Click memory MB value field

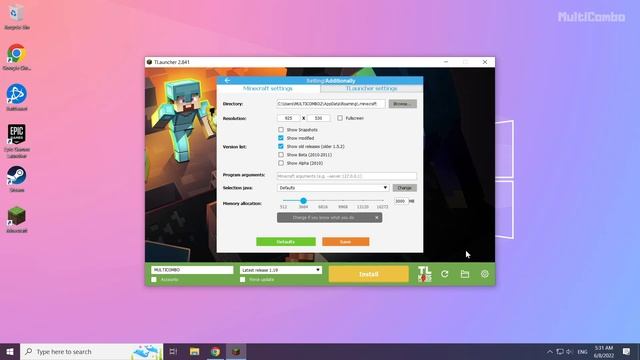click(401, 201)
